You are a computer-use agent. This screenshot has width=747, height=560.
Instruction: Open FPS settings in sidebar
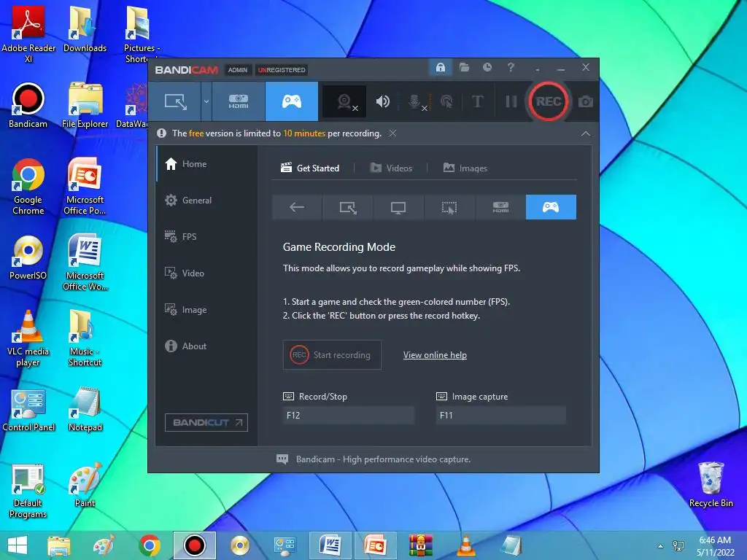(206, 237)
